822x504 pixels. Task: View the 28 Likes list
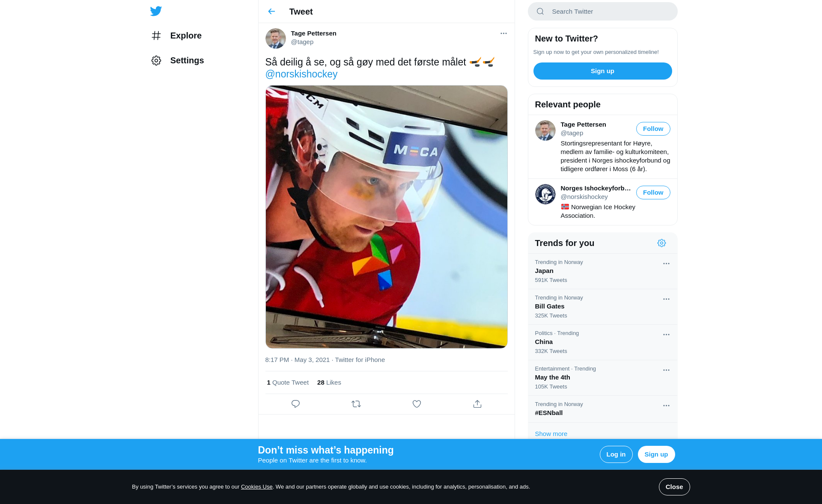point(329,382)
